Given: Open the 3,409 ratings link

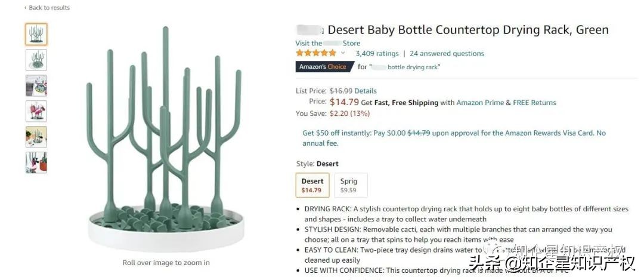Looking at the screenshot, I should pos(377,53).
